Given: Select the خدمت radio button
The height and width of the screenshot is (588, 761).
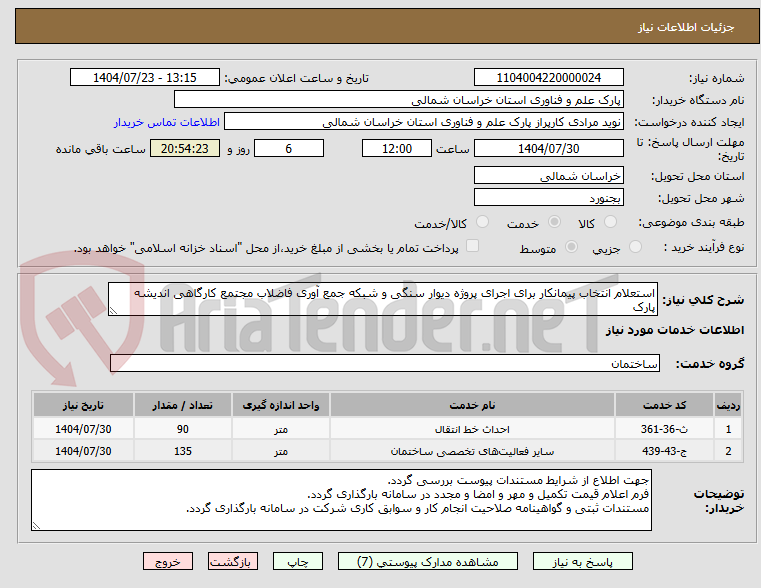Looking at the screenshot, I should (554, 222).
